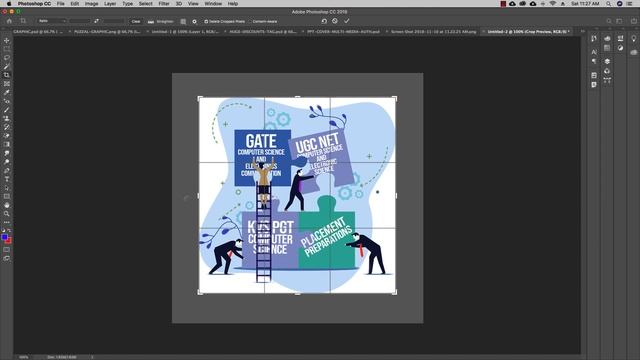The width and height of the screenshot is (640, 360).
Task: Select the Move tool
Action: [7, 40]
